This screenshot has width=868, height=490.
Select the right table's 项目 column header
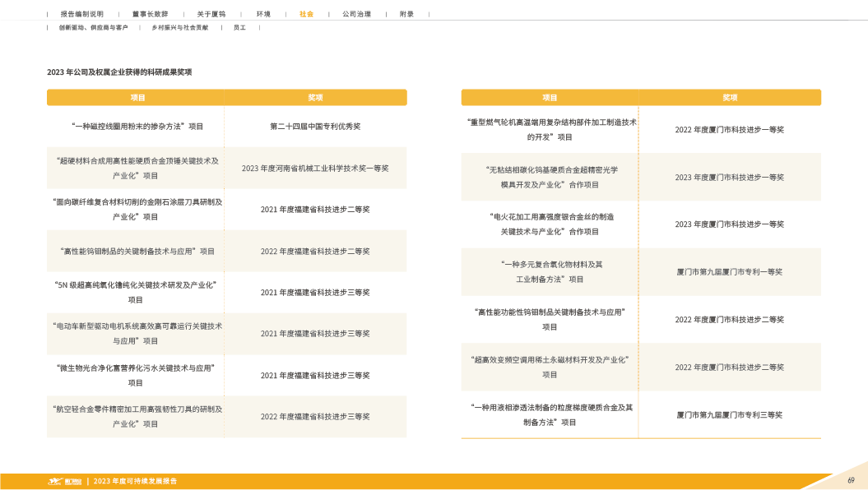(x=550, y=98)
